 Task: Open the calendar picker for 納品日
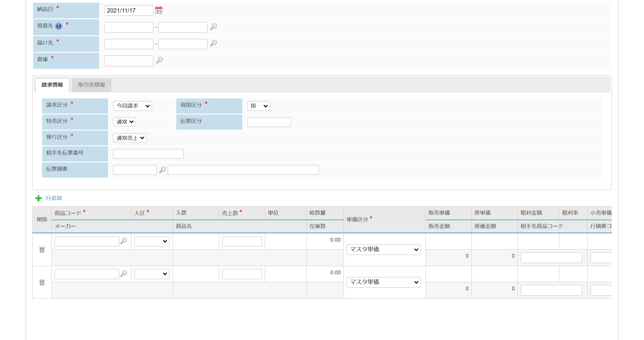[x=159, y=10]
